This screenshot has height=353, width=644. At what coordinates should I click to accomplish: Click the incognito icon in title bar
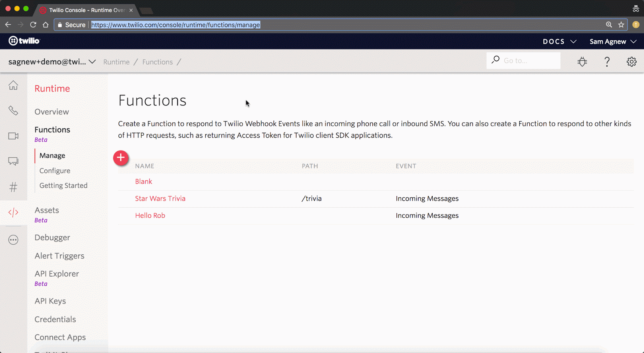[x=636, y=8]
